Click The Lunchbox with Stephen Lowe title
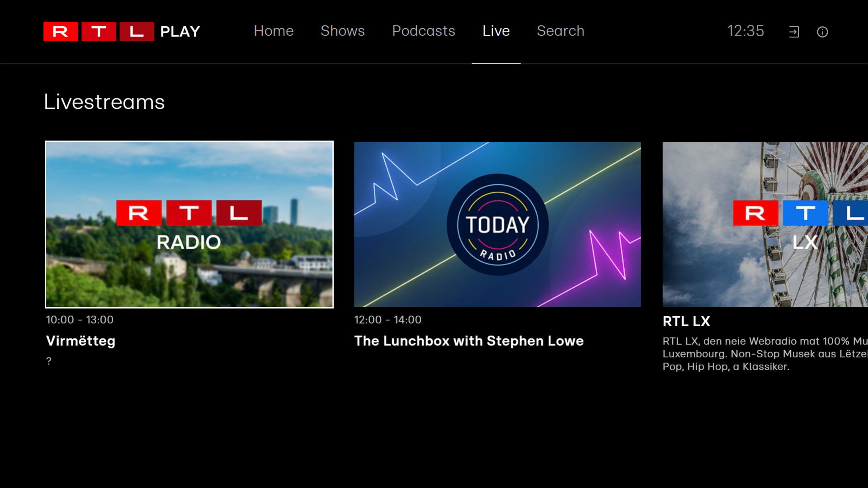Screen dimensions: 868x488 (469, 341)
